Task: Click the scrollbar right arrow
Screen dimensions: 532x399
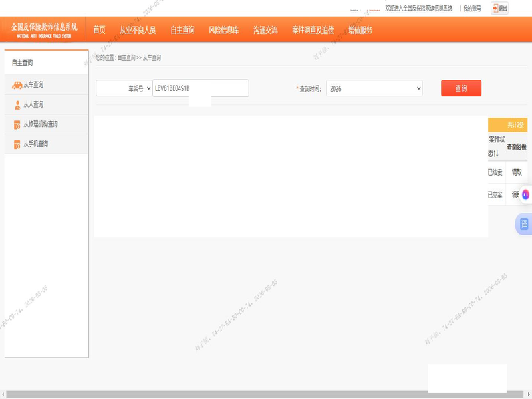Action: pos(528,394)
